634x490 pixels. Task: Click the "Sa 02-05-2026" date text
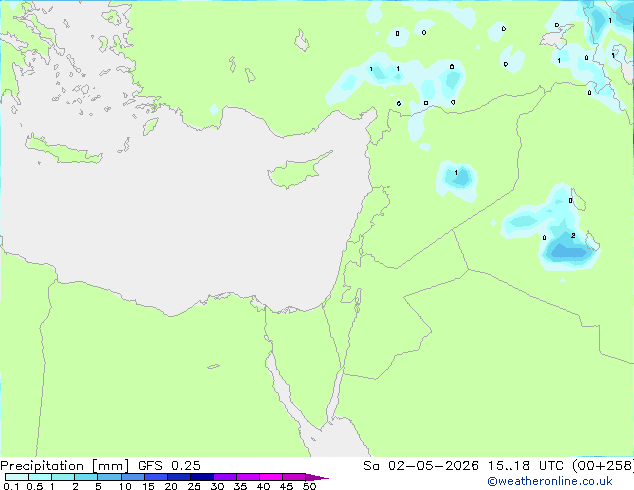pyautogui.click(x=421, y=466)
